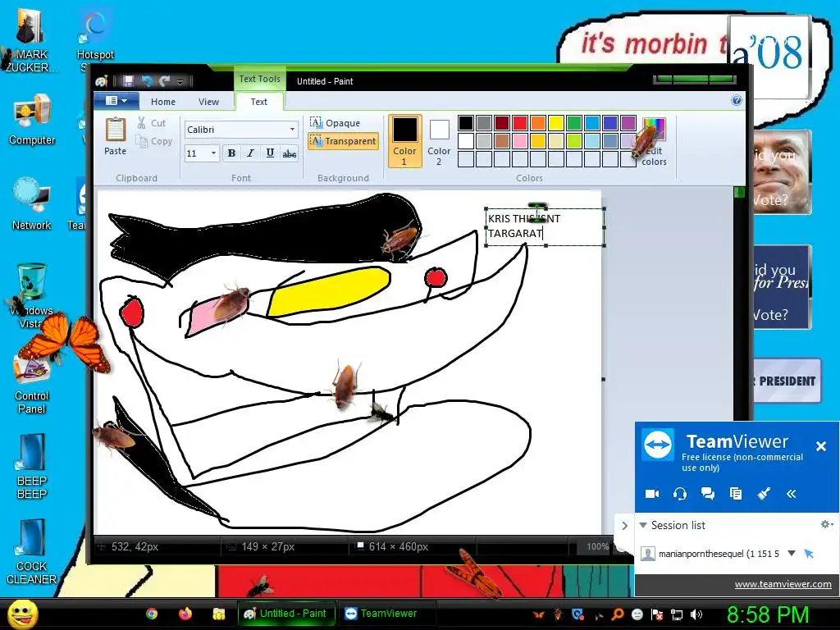The height and width of the screenshot is (630, 840).
Task: Select the Text ribbon tab
Action: click(258, 101)
